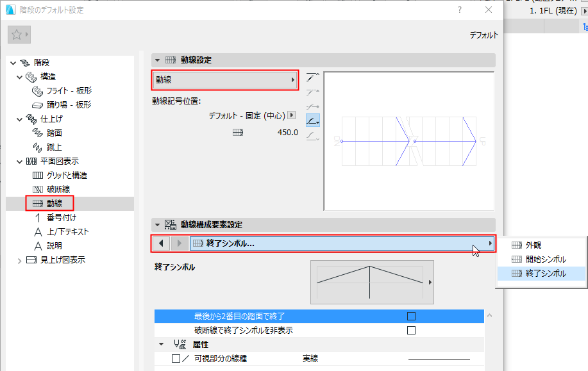
Task: Select the second walking line position icon
Action: (x=312, y=92)
